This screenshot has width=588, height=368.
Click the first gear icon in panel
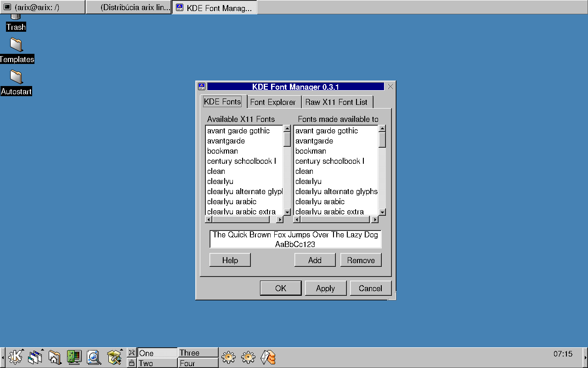228,356
